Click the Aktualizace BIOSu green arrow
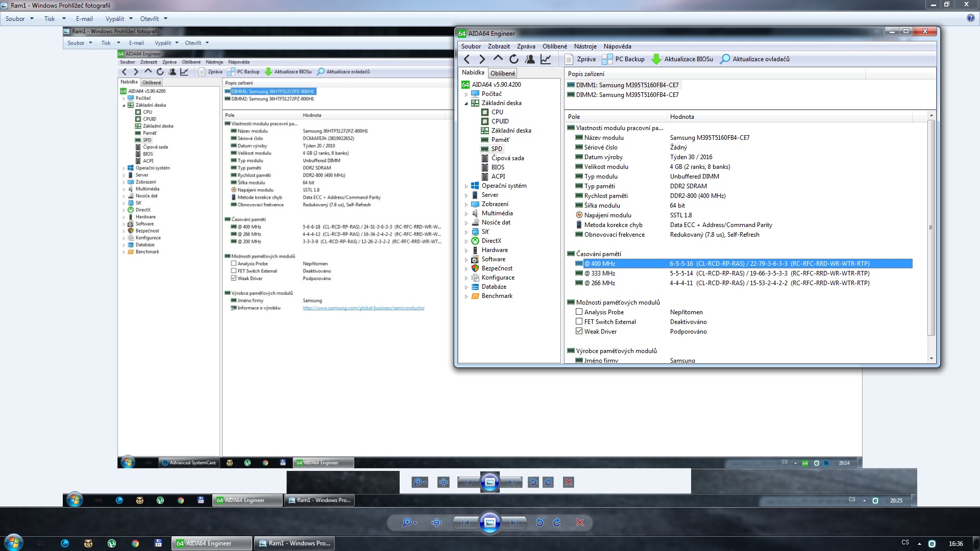This screenshot has width=980, height=551. click(656, 59)
